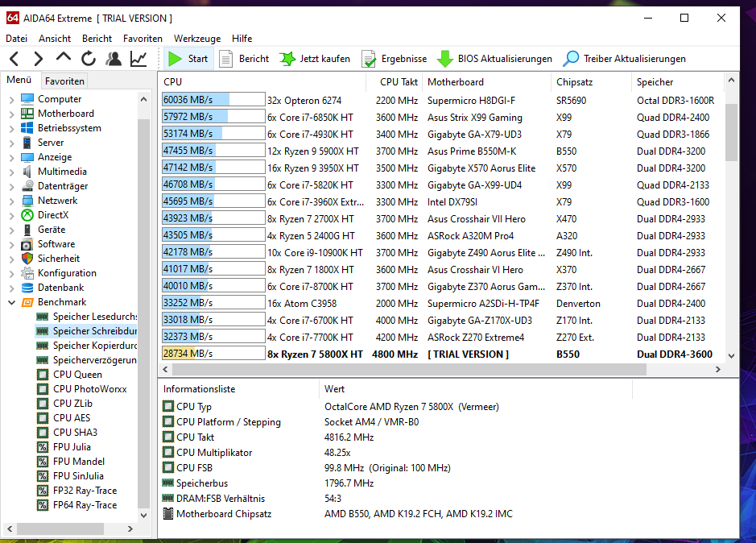The height and width of the screenshot is (543, 756).
Task: Select the Software icon in tree
Action: (27, 244)
